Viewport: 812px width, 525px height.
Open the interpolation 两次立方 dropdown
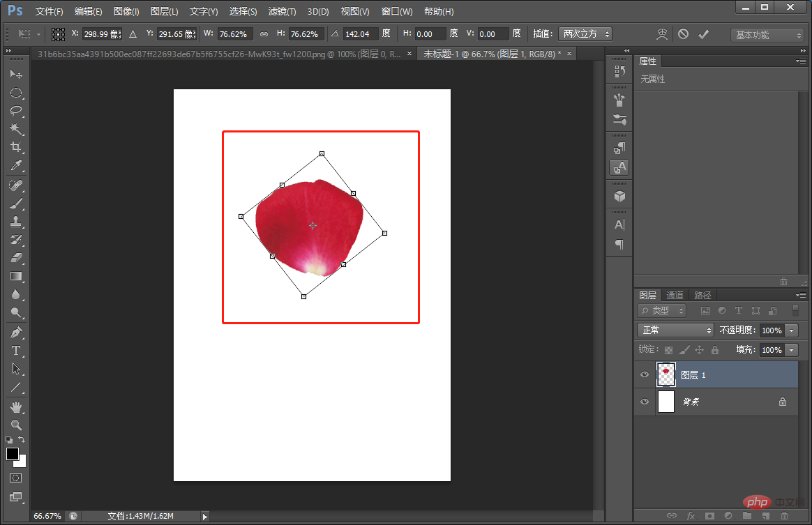(x=585, y=34)
